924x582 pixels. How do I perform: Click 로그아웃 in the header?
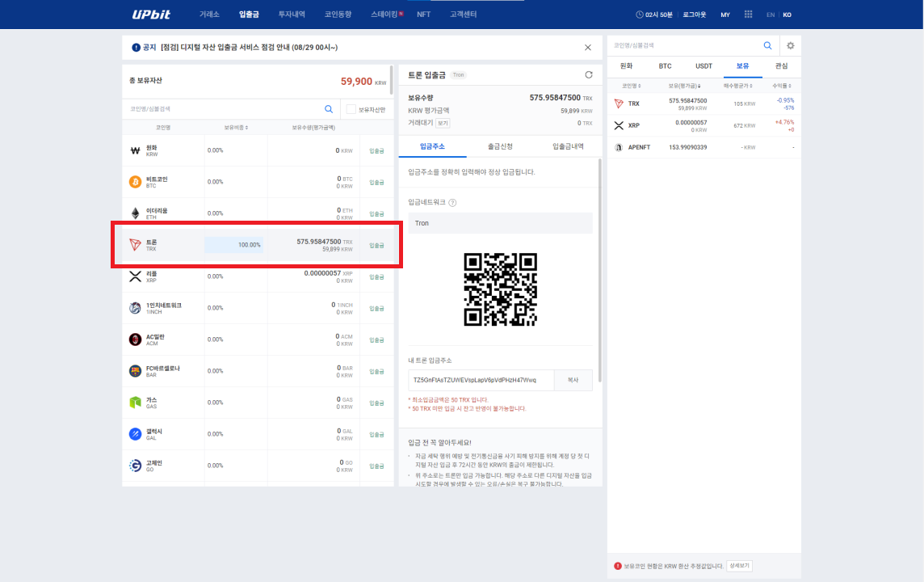point(694,15)
